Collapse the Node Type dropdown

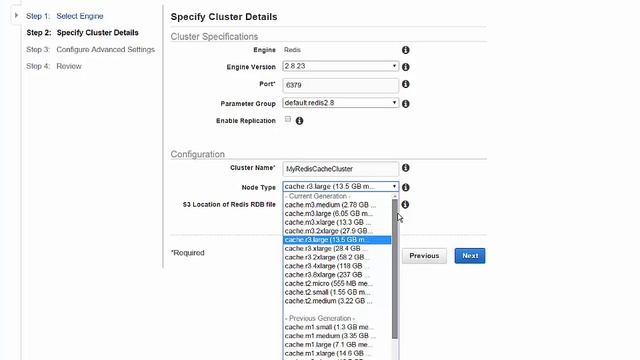click(340, 187)
